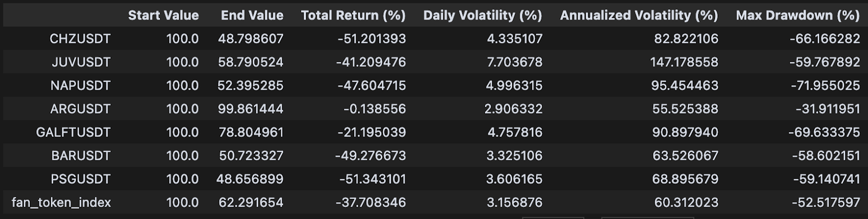Click the Max Drawdown (%) column header
The height and width of the screenshot is (219, 868).
pyautogui.click(x=797, y=15)
